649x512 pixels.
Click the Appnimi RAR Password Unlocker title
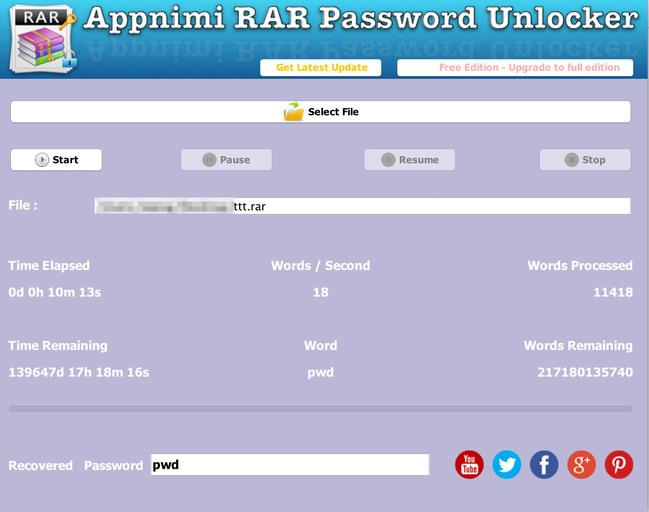361,19
